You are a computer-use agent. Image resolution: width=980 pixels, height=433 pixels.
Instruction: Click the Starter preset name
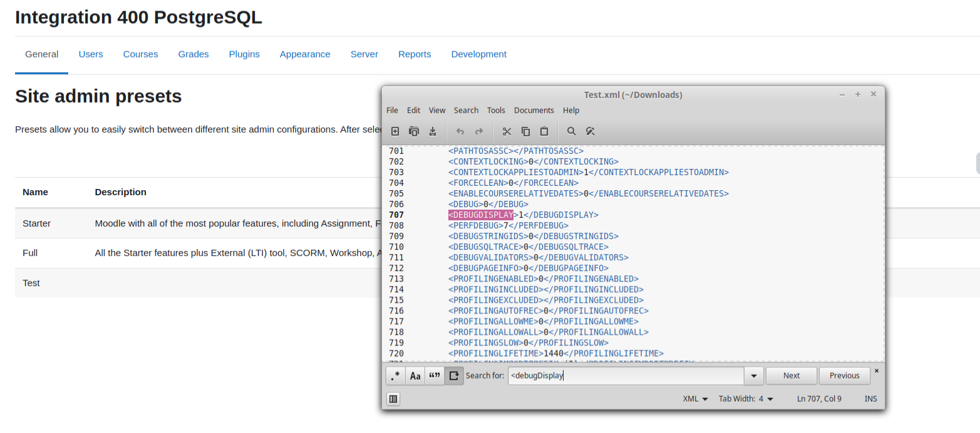point(36,223)
